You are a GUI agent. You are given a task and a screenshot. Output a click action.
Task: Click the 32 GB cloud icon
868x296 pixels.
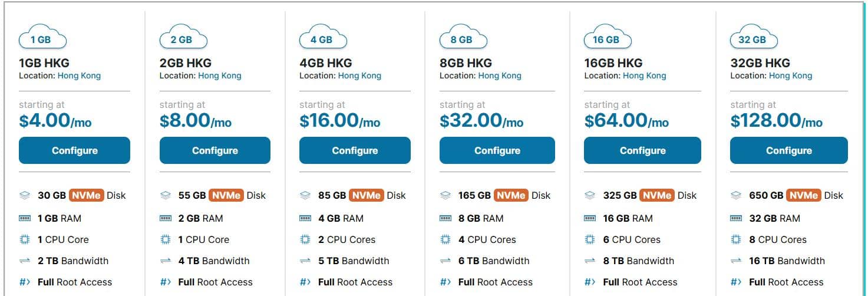tap(753, 39)
